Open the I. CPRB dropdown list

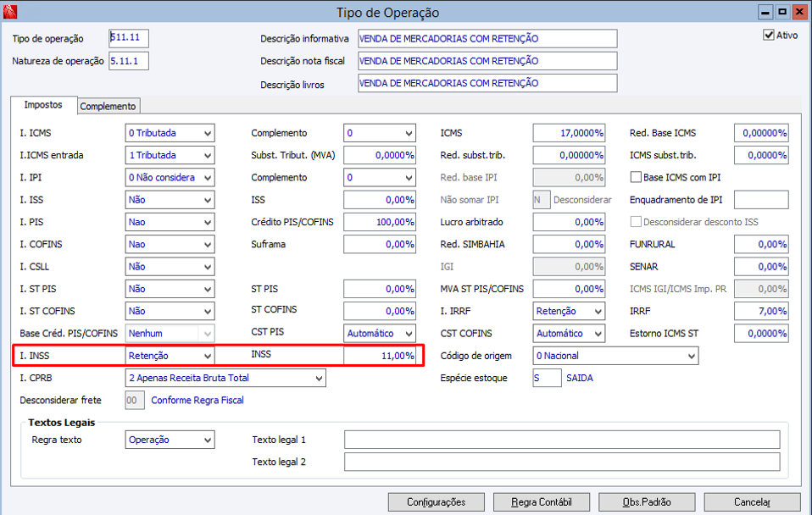point(225,378)
